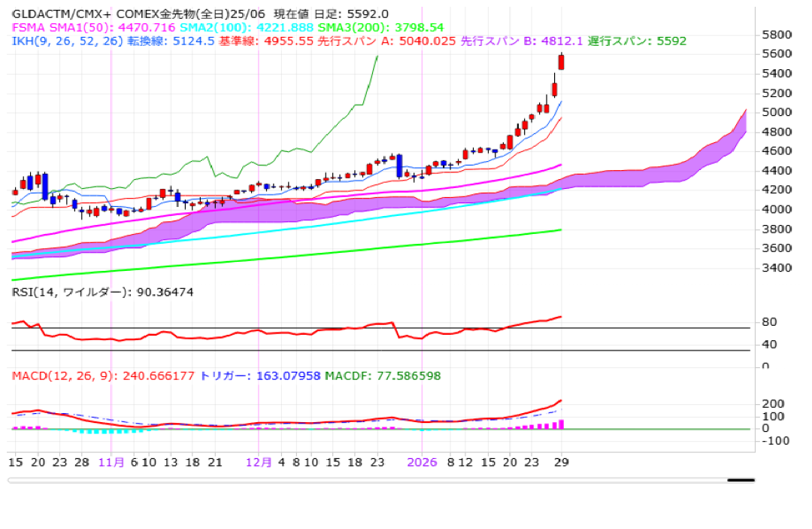Click the IKH(9, 26, 52, 26) indicator label
The width and height of the screenshot is (812, 529).
pyautogui.click(x=66, y=41)
